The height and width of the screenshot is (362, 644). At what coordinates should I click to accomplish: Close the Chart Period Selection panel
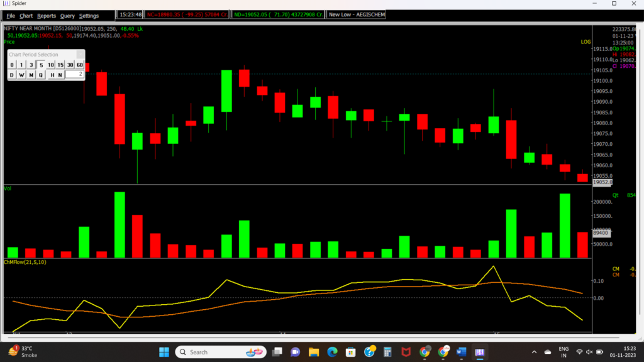click(80, 55)
